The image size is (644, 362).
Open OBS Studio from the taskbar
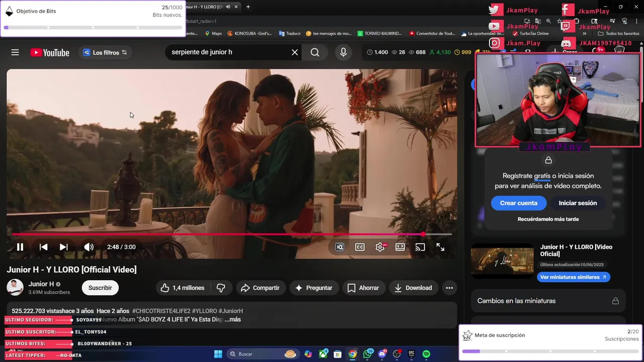click(x=397, y=354)
